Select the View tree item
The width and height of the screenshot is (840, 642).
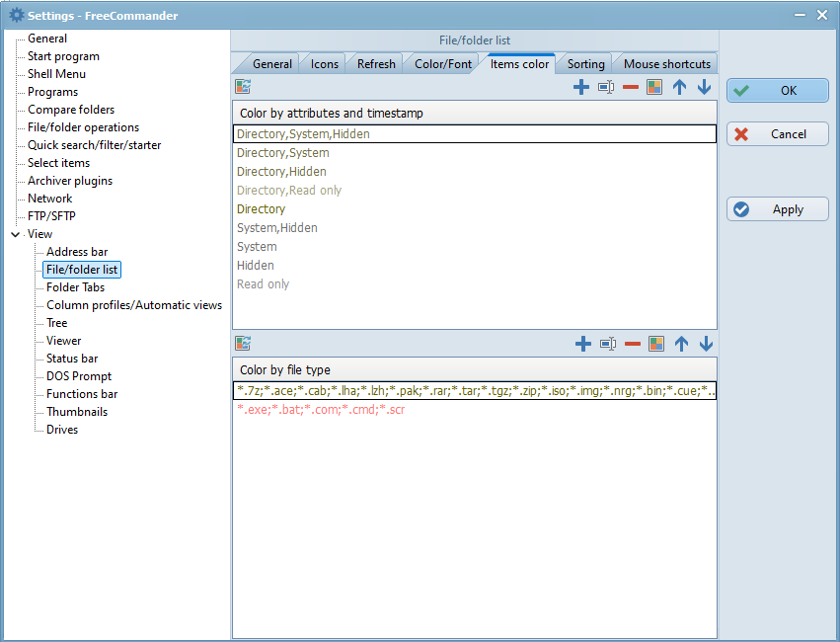click(x=39, y=234)
